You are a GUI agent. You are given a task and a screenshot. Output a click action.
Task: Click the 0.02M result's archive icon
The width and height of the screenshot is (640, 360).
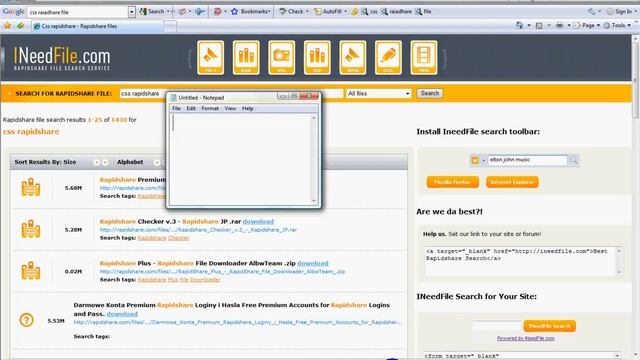pyautogui.click(x=31, y=271)
